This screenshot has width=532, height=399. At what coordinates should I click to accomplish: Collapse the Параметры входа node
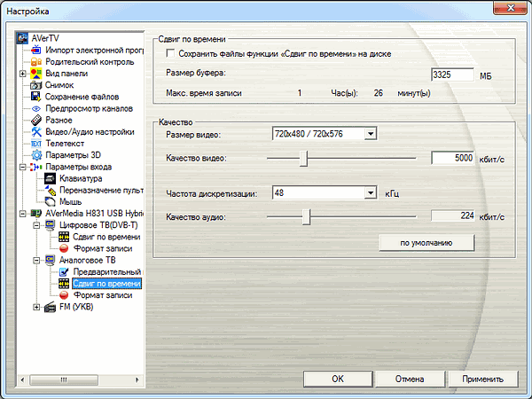click(x=23, y=167)
